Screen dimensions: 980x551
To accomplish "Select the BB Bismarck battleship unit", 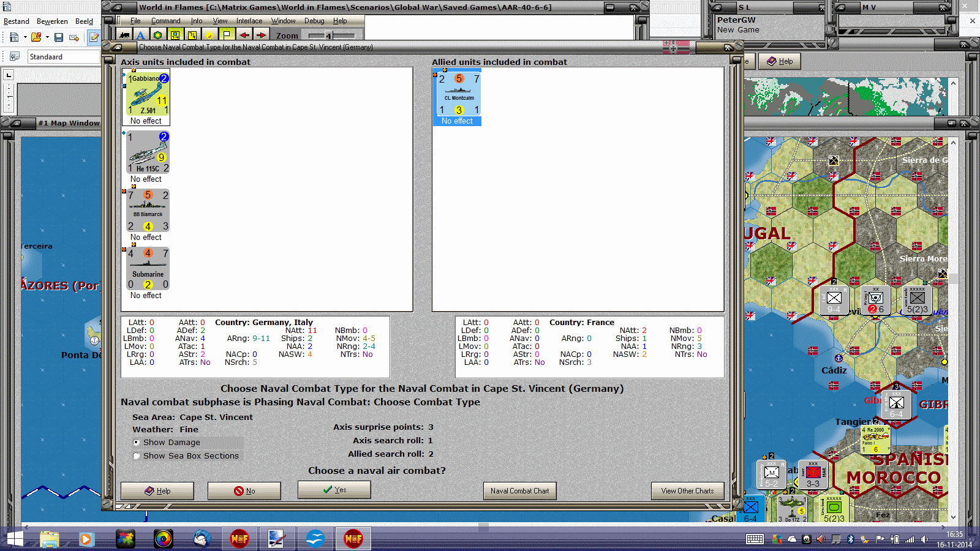I will click(148, 211).
